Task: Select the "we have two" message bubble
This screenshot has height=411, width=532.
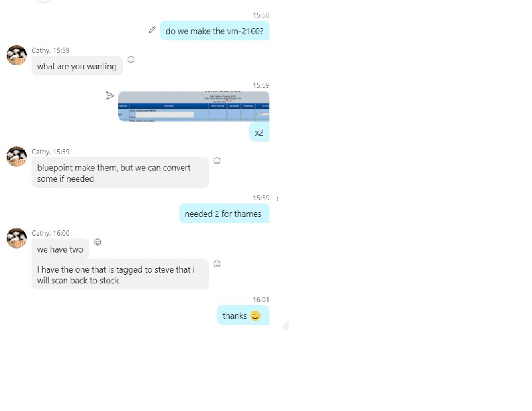Action: pos(60,249)
